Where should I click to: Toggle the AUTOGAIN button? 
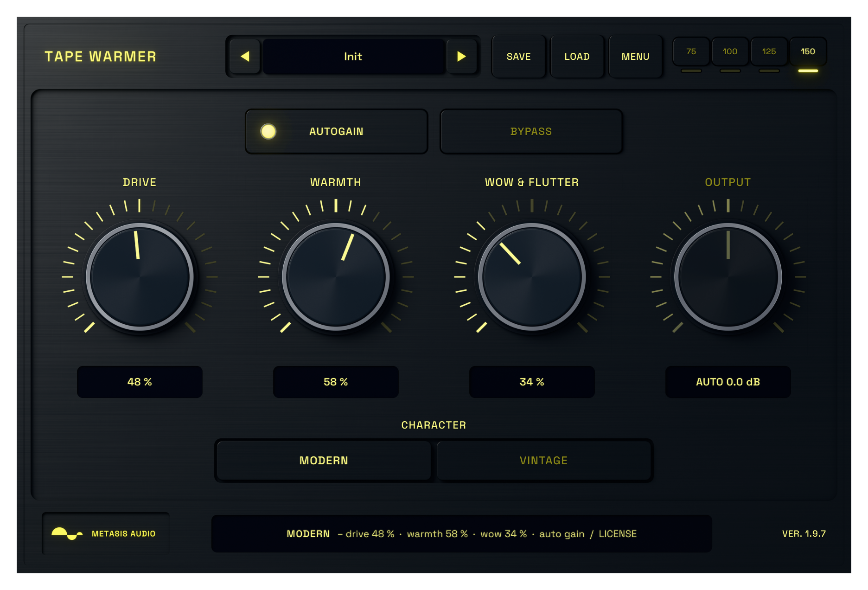(336, 131)
